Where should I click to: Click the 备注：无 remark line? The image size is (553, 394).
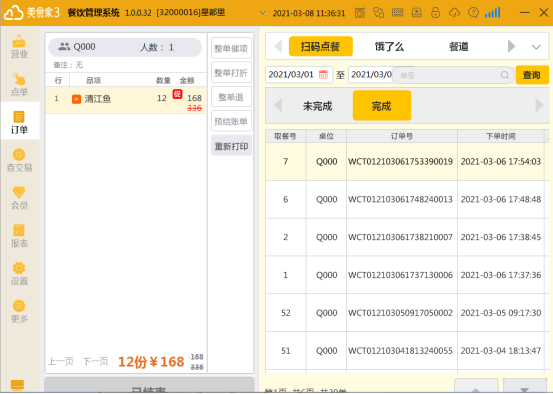tap(68, 65)
